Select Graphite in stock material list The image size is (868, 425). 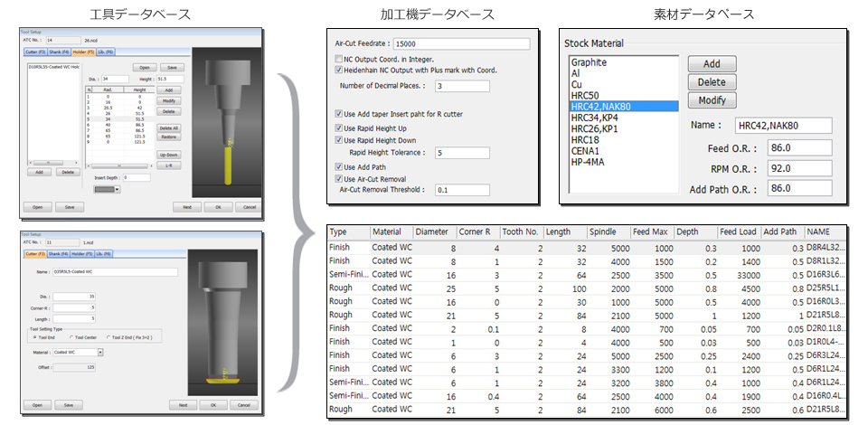tap(589, 62)
